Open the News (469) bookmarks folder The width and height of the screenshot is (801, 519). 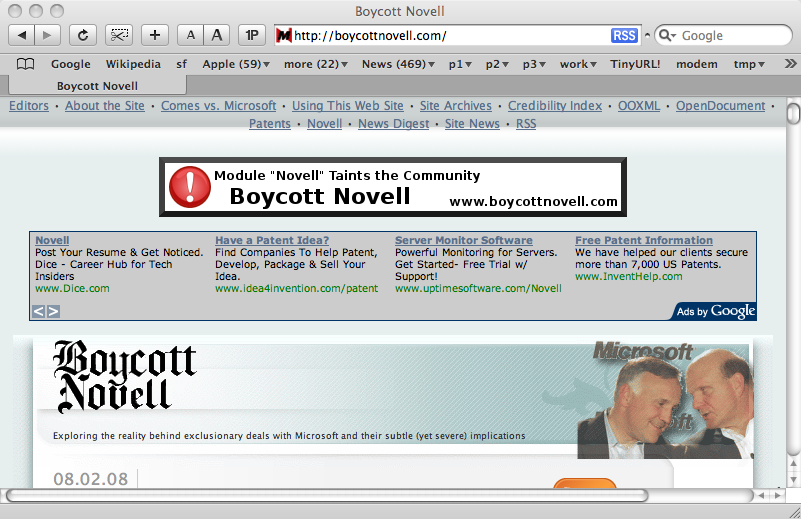(x=398, y=64)
